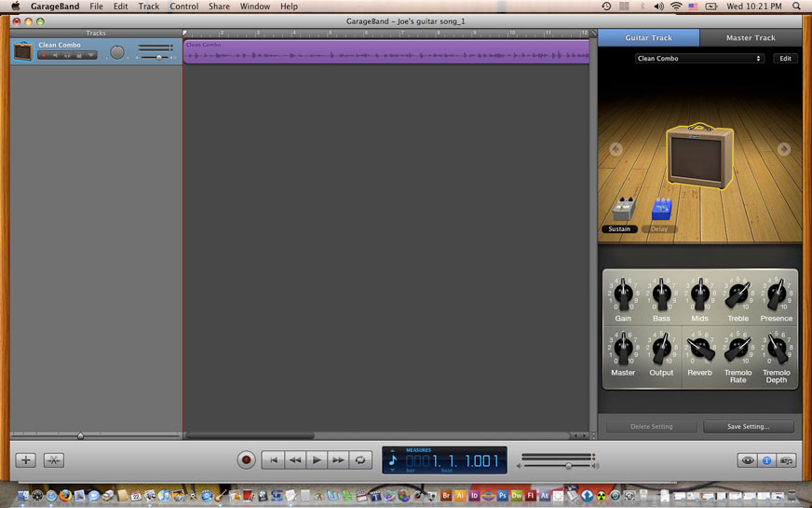Image resolution: width=812 pixels, height=508 pixels.
Task: Show Track Info panel with the i button
Action: (x=766, y=460)
